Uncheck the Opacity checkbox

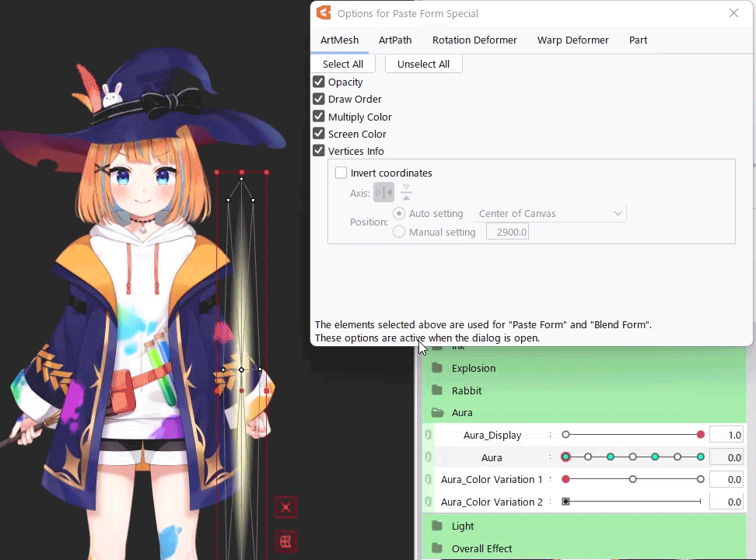point(319,82)
